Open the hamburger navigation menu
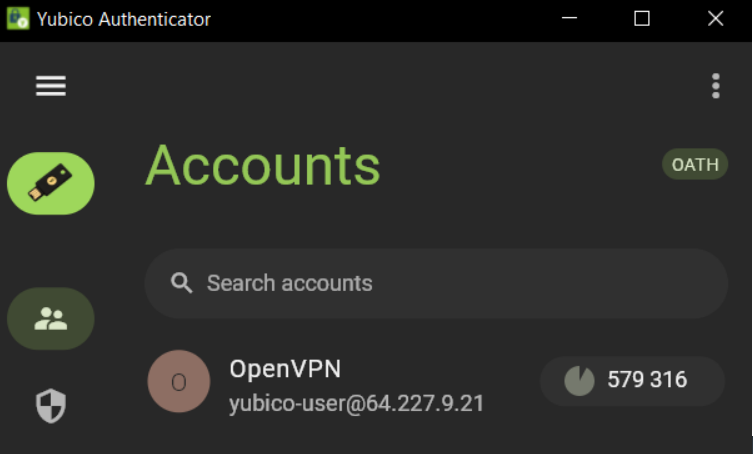 coord(51,86)
